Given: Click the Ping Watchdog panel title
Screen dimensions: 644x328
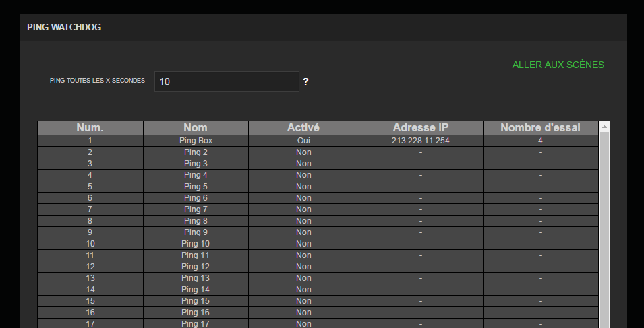Looking at the screenshot, I should [x=64, y=27].
